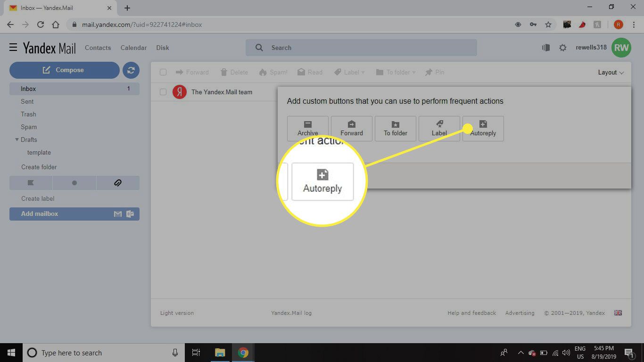Screen dimensions: 644x362
Task: Change language with the UK flag icon
Action: [618, 313]
